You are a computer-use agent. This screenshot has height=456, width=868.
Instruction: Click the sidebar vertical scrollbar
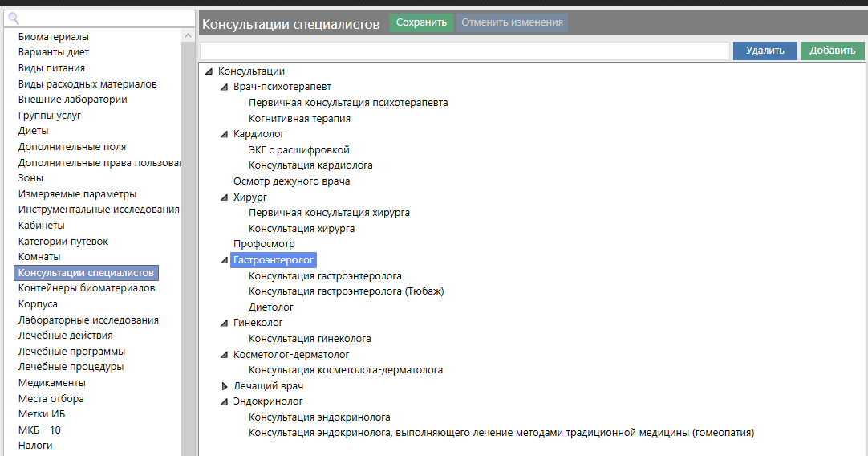click(x=189, y=241)
